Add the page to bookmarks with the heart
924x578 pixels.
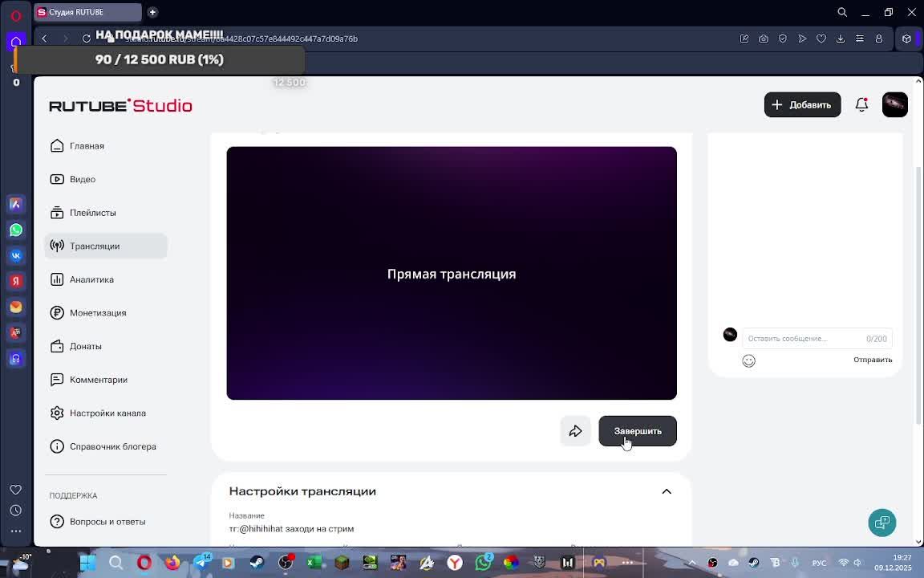(821, 39)
